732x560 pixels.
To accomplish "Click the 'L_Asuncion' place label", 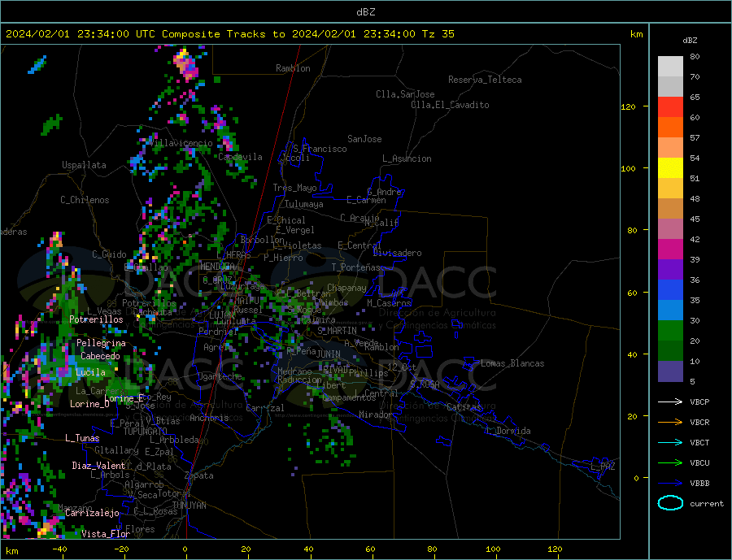I will click(407, 158).
